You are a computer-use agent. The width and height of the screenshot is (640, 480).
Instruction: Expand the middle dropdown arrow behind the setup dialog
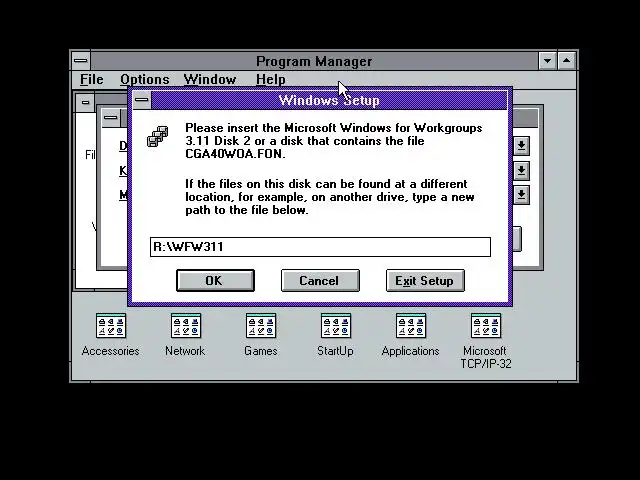coord(521,171)
